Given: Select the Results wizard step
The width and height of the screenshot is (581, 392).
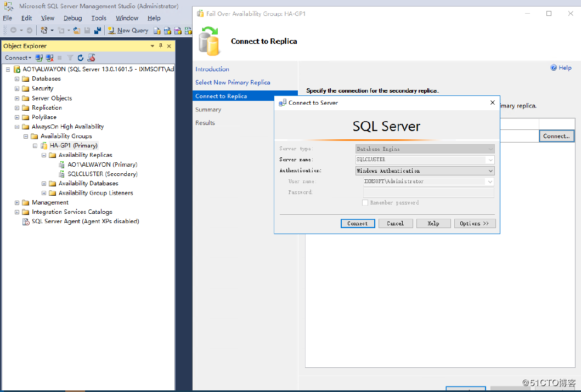Looking at the screenshot, I should point(205,123).
